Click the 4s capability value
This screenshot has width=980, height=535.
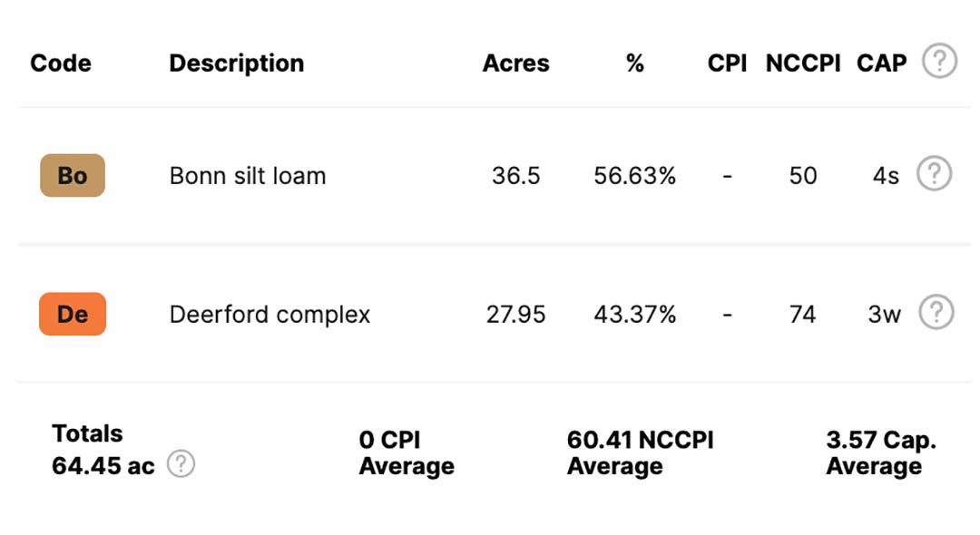886,176
